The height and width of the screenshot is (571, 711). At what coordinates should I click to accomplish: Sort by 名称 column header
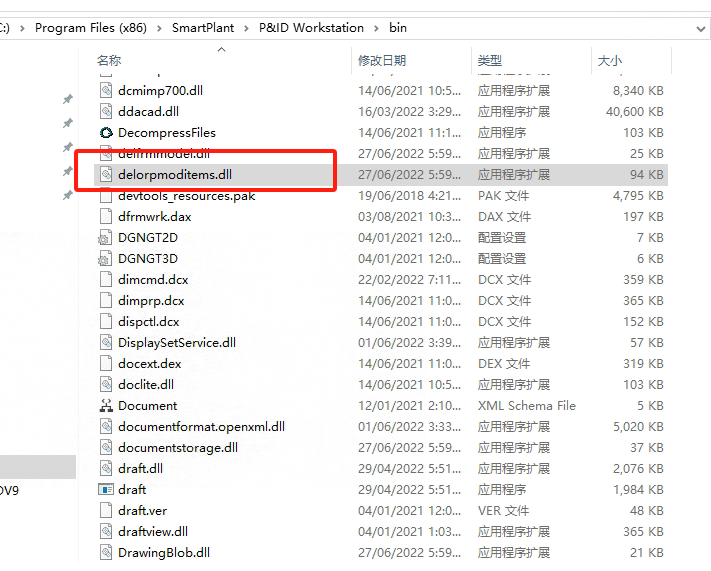click(109, 60)
